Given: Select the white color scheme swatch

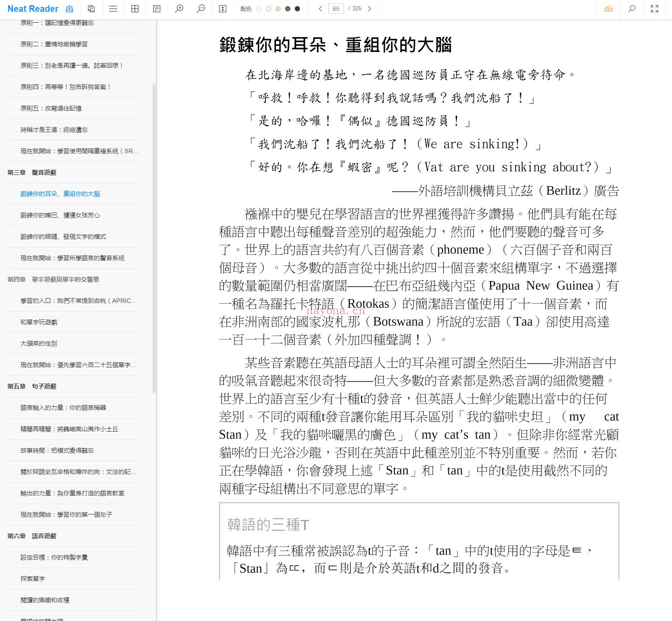Looking at the screenshot, I should click(259, 9).
